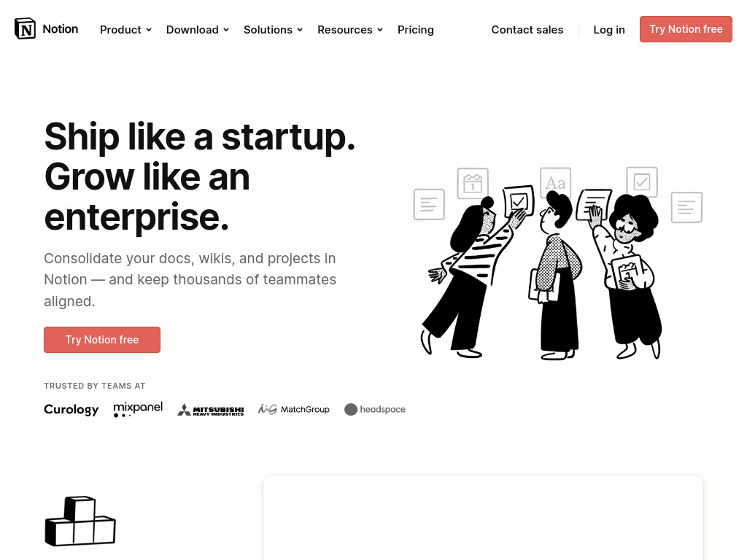The image size is (747, 560).
Task: Click the mixpanel logo
Action: (x=138, y=410)
